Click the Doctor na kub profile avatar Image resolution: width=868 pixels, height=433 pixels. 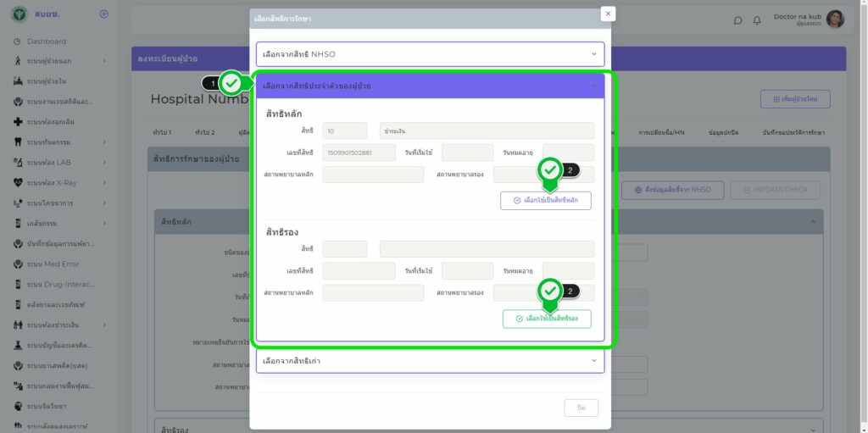click(x=835, y=19)
